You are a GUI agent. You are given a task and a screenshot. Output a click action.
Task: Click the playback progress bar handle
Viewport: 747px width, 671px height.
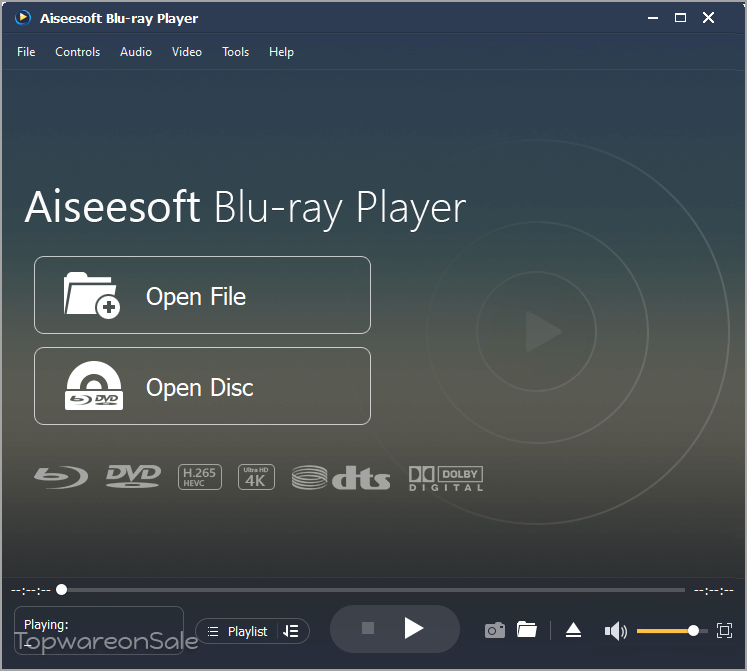click(x=61, y=590)
